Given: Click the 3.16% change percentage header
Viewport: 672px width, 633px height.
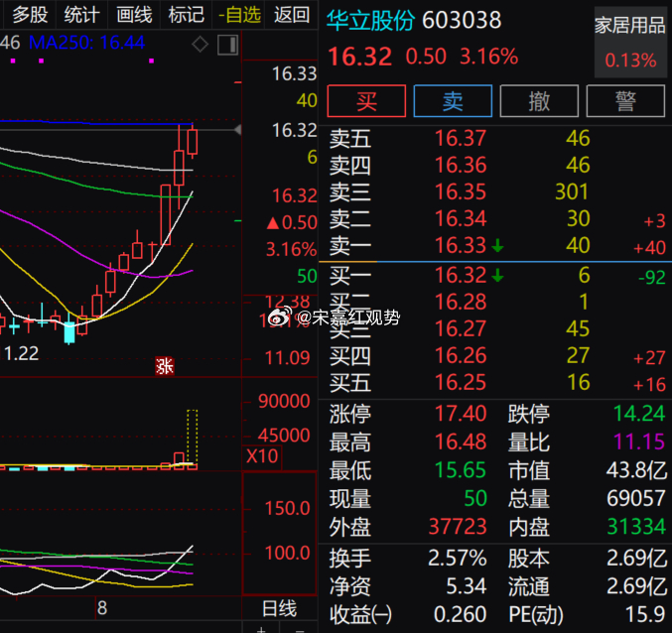Looking at the screenshot, I should click(489, 57).
